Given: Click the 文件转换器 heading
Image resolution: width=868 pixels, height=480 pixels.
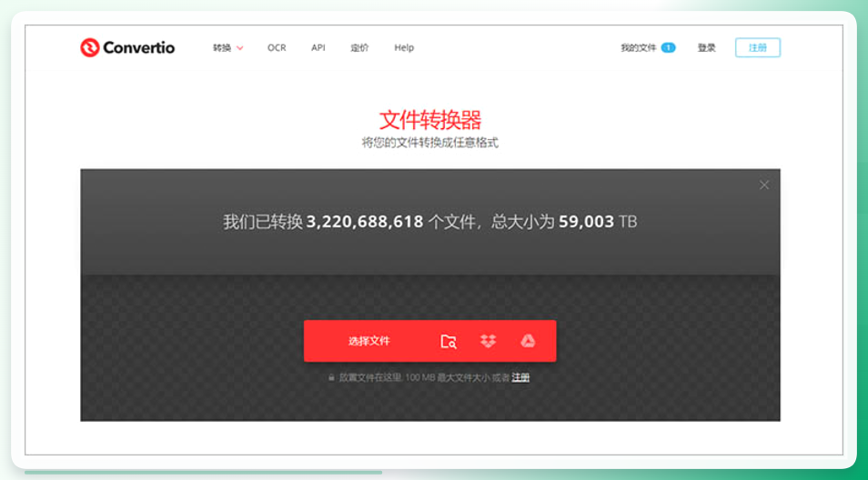Looking at the screenshot, I should pos(430,120).
